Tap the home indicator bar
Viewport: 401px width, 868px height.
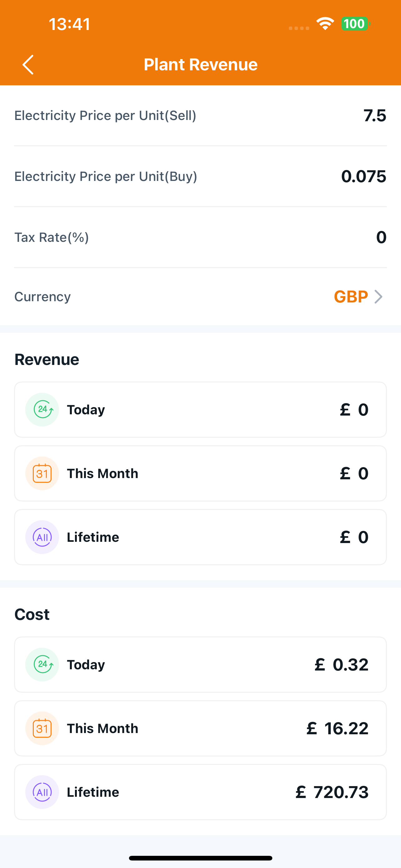[x=200, y=858]
